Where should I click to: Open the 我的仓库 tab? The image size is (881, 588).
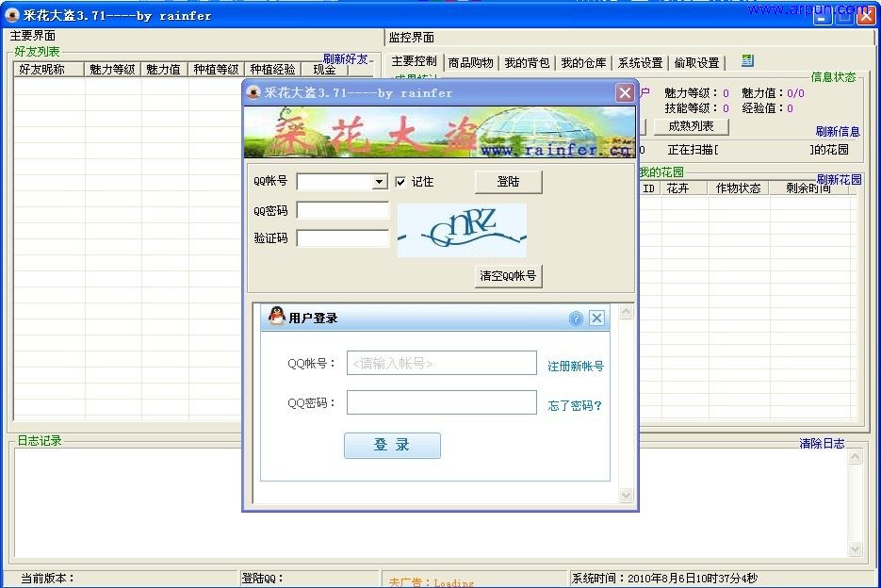[583, 62]
